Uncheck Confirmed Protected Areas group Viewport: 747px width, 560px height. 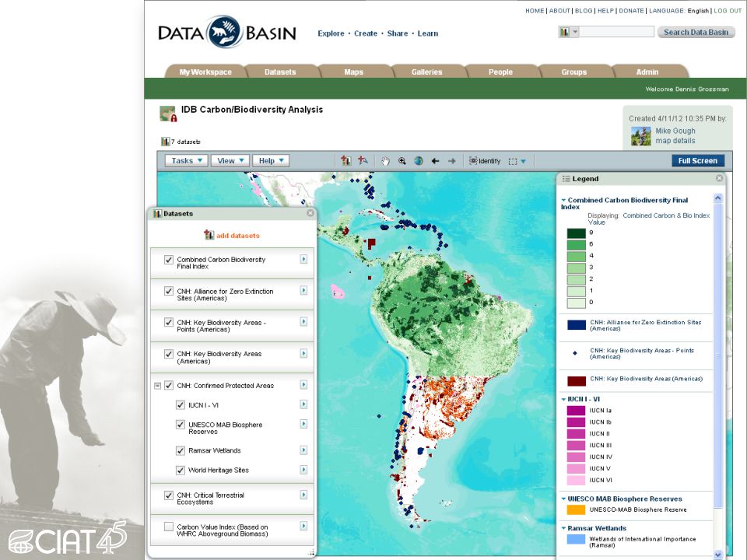point(169,385)
